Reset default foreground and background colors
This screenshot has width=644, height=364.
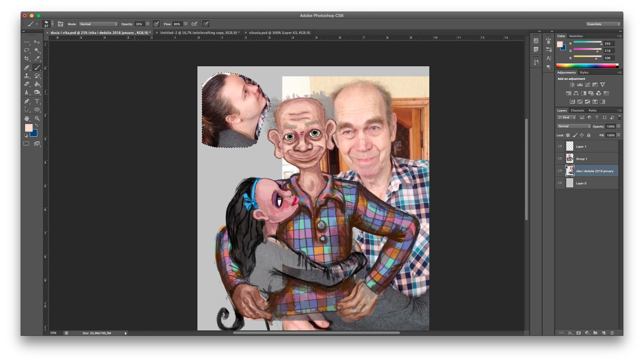pos(26,136)
